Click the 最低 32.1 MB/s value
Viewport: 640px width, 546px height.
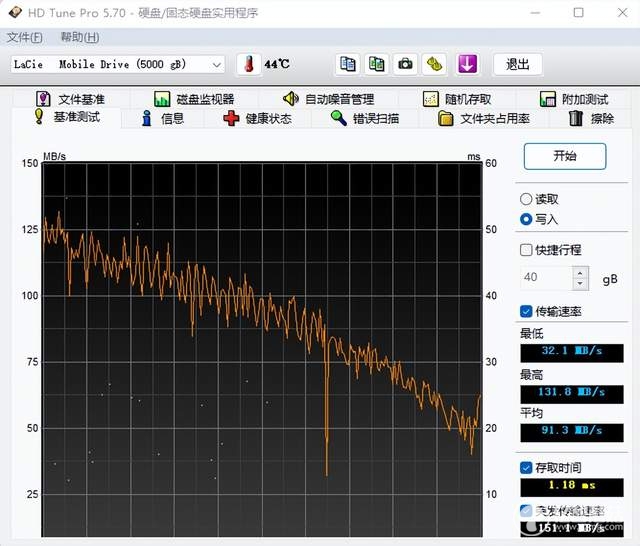[x=572, y=353]
